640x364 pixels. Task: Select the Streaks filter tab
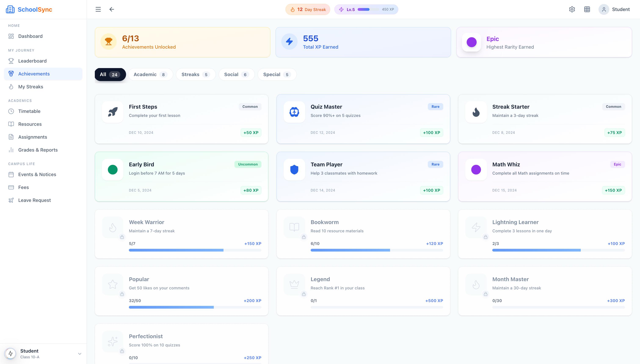tap(196, 74)
